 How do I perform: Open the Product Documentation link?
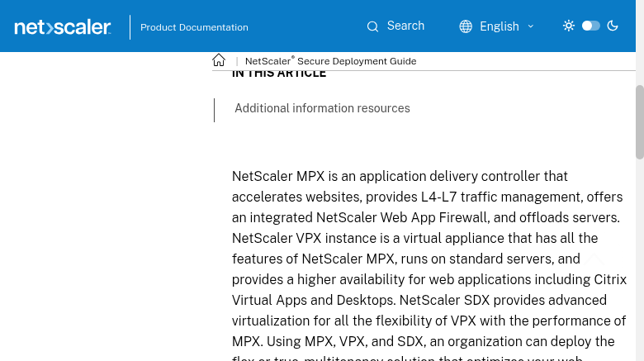194,27
